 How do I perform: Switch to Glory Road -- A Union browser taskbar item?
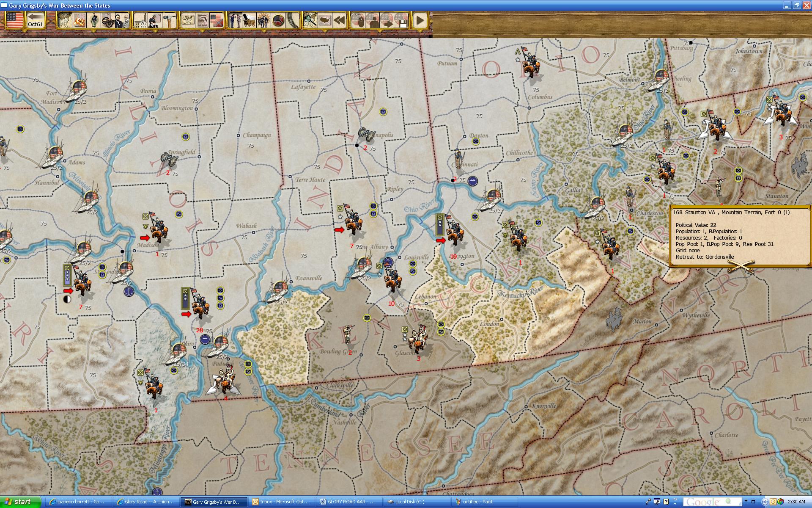[145, 502]
